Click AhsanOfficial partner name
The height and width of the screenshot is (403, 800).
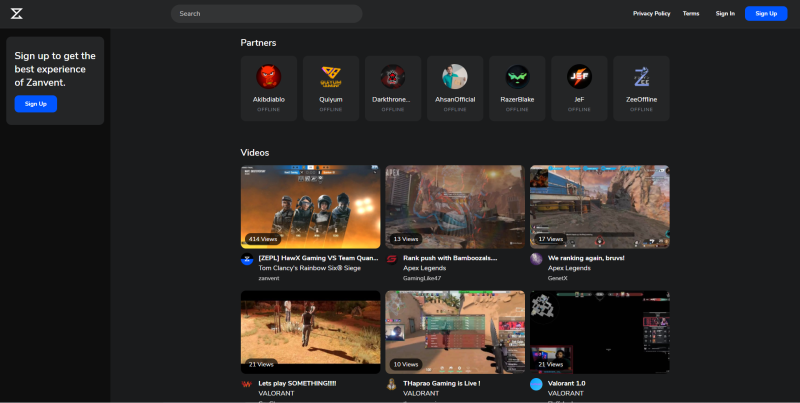[455, 99]
